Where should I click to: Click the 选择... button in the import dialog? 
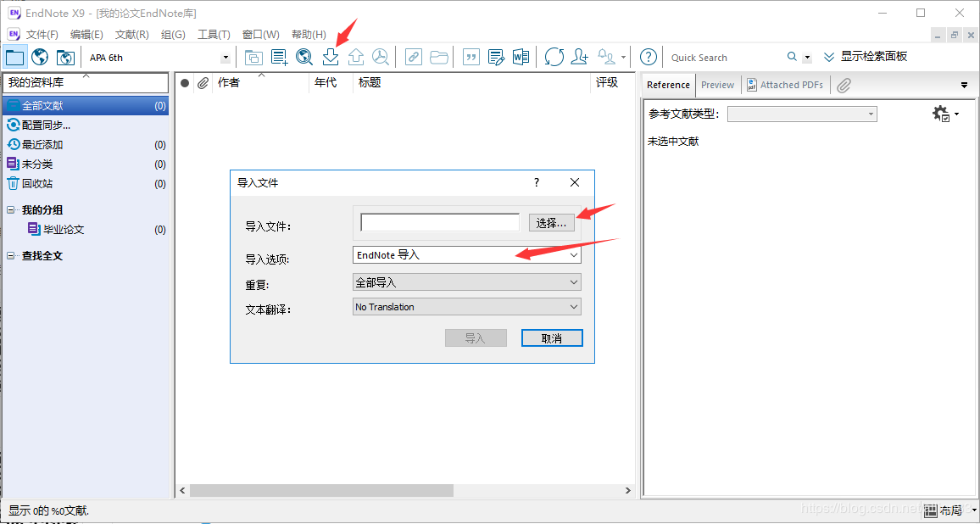point(552,222)
